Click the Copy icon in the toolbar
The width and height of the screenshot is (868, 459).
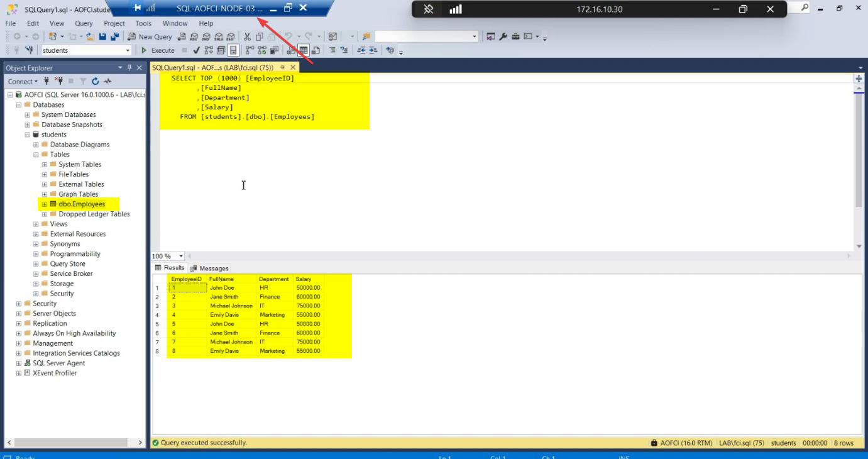tap(259, 36)
